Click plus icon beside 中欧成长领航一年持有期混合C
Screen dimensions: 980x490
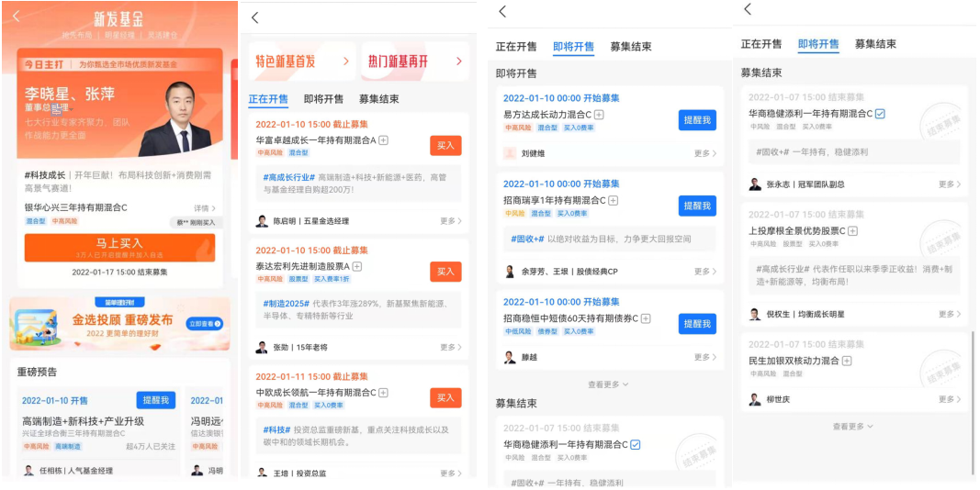coord(384,393)
